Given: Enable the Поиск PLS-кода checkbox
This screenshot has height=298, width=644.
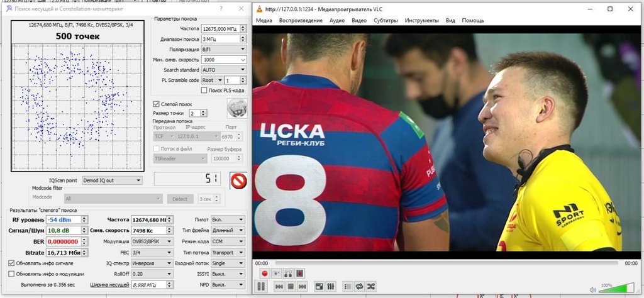Looking at the screenshot, I should pyautogui.click(x=204, y=91).
